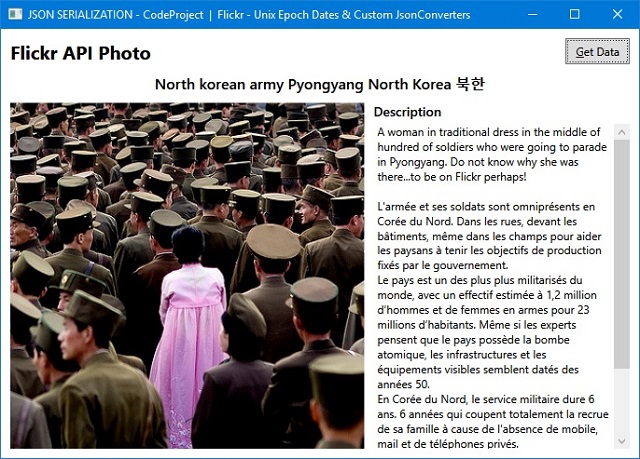Viewport: 640px width, 459px height.
Task: Click the line 'mail et de téléphones privés.'
Action: [448, 443]
